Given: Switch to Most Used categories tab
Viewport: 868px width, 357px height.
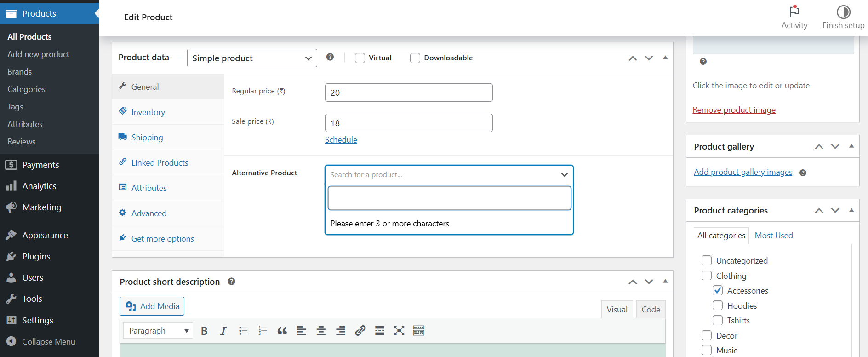Looking at the screenshot, I should [x=774, y=236].
